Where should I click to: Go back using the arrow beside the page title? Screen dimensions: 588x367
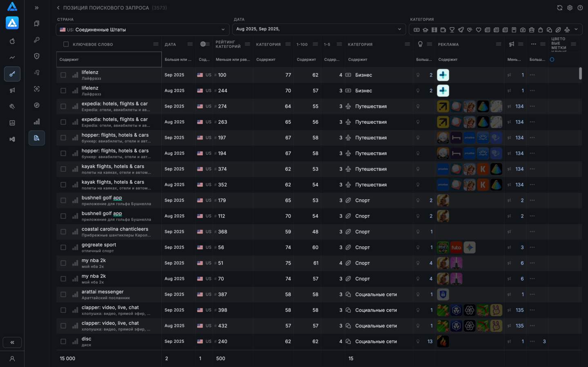(58, 8)
